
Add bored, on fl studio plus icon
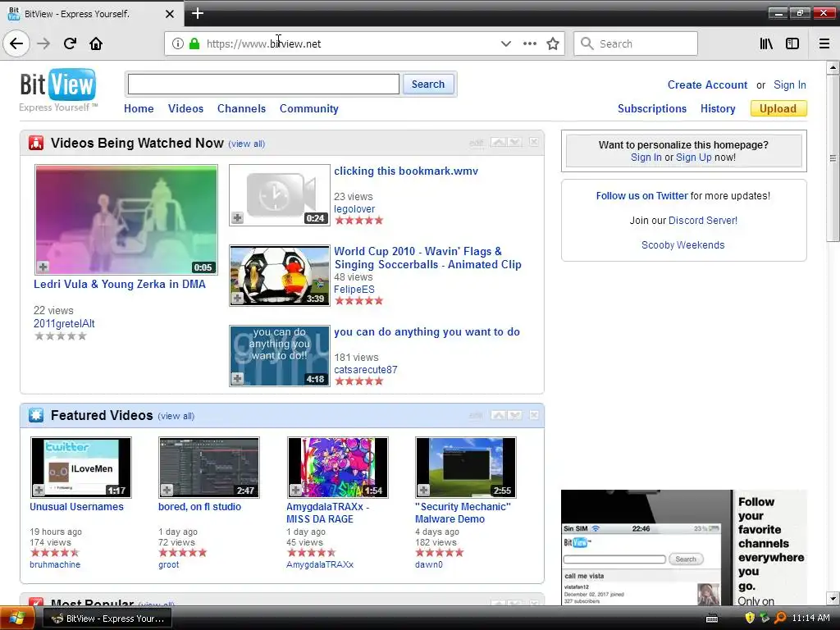(167, 490)
